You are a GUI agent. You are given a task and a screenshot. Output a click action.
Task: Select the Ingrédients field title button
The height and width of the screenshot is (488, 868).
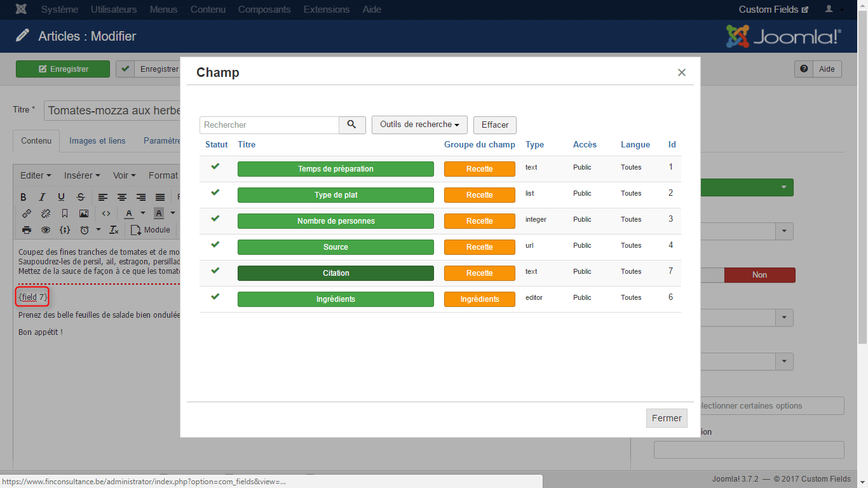click(x=336, y=299)
